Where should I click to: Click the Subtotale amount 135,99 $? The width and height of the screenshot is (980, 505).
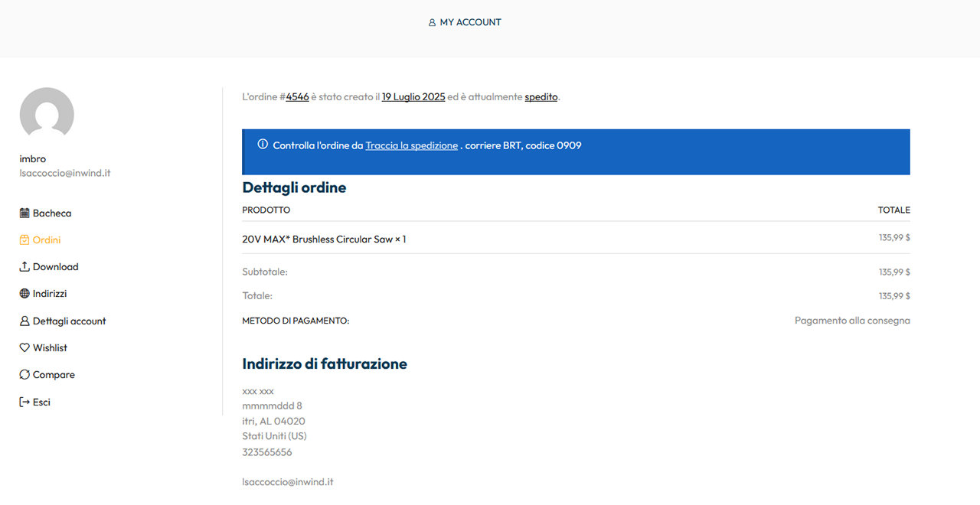(894, 272)
